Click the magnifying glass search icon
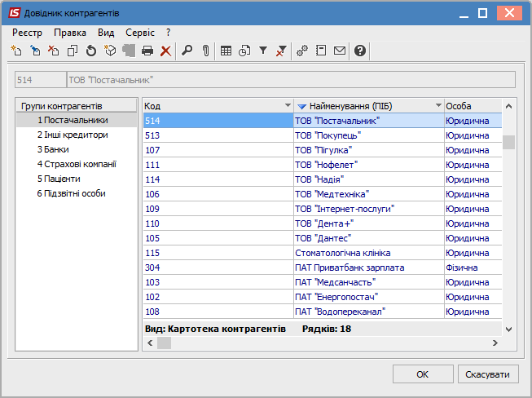The height and width of the screenshot is (398, 532). coord(187,51)
